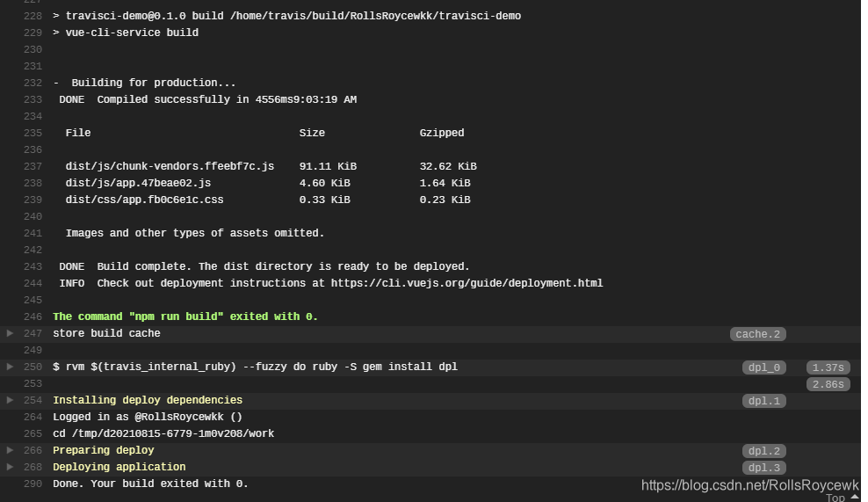Expand the Deploying application fold arrow
868x502 pixels.
click(x=10, y=467)
